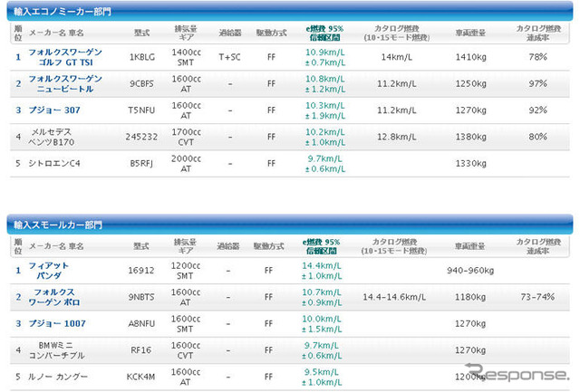Screen dimensions: 580x392
Task: Click the model code 245232
Action: 141,137
